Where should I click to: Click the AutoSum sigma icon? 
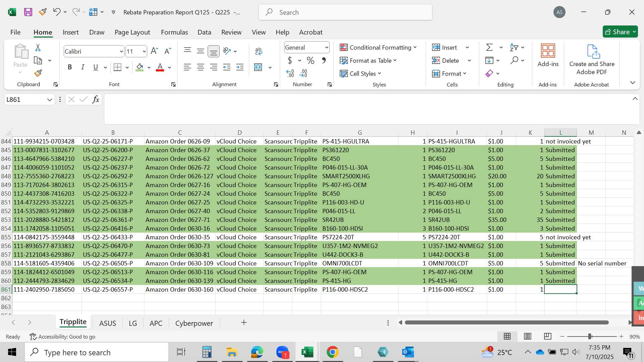tap(489, 47)
